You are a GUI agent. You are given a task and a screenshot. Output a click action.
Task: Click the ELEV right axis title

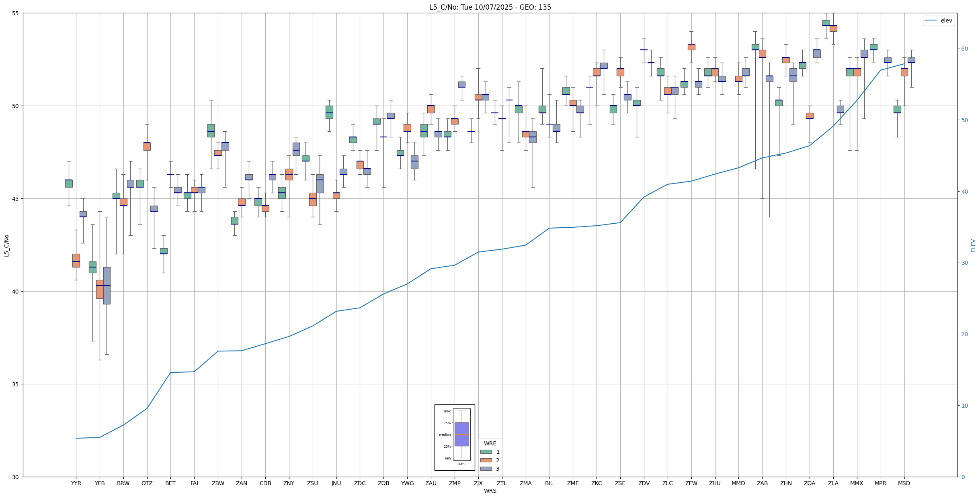[x=973, y=245]
